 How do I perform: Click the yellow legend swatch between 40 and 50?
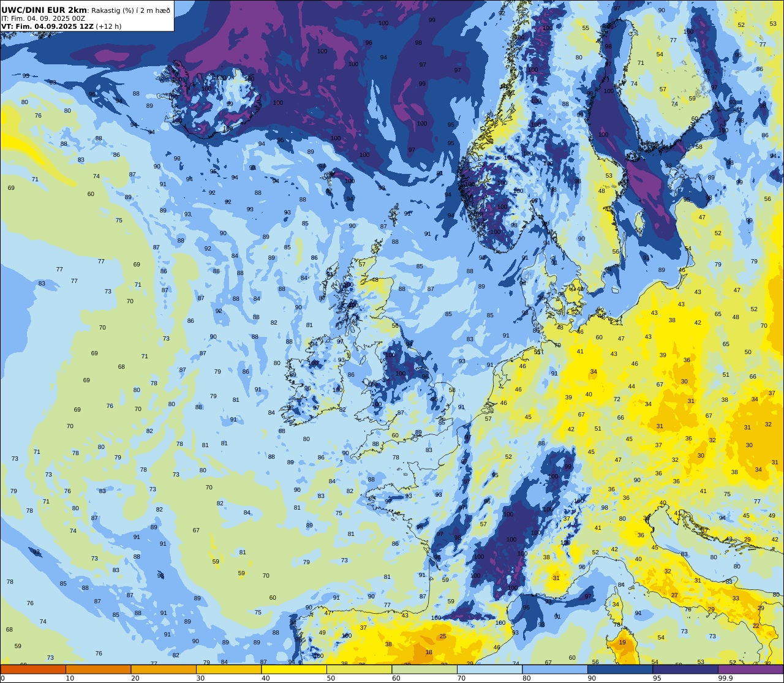[294, 670]
